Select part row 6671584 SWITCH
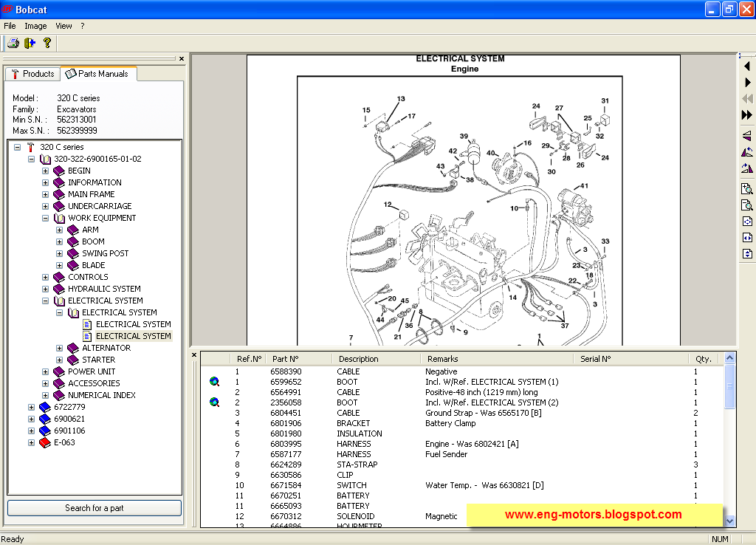This screenshot has height=545, width=756. tap(462, 485)
